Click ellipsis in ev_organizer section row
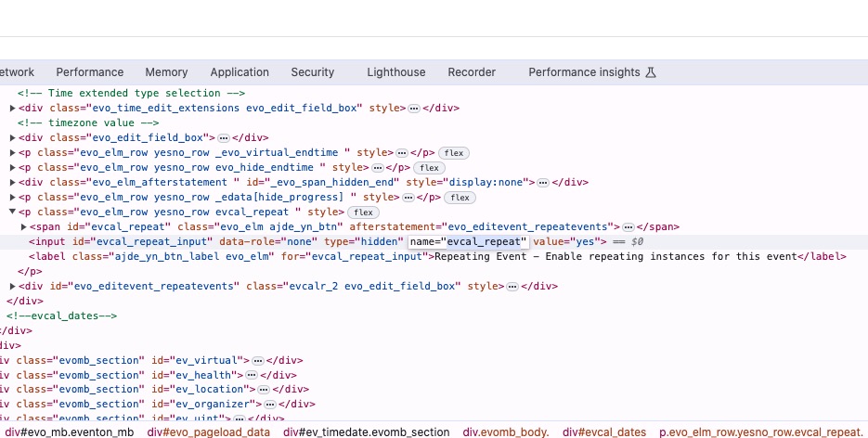 tap(269, 405)
